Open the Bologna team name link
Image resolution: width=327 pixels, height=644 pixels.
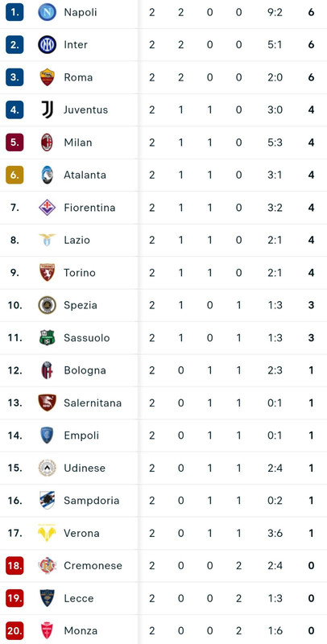[x=85, y=370]
